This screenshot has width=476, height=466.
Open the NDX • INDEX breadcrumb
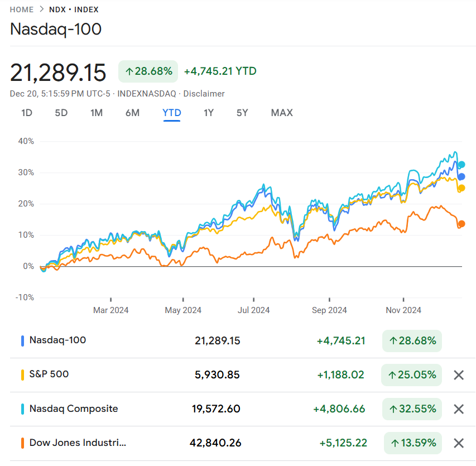click(74, 9)
